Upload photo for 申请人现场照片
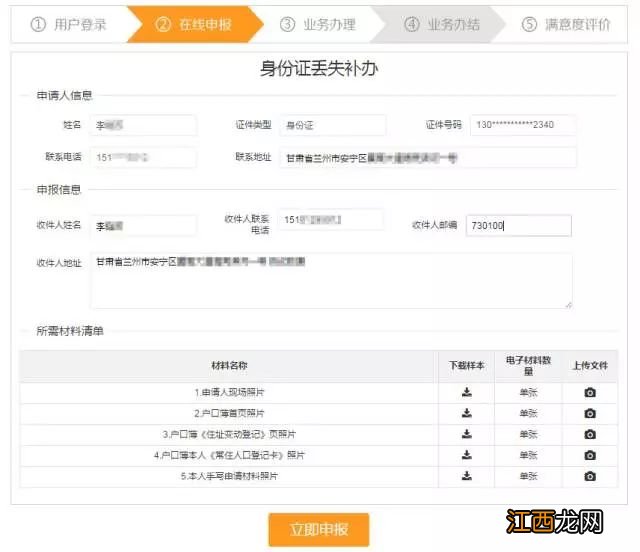Viewport: 640px width, 552px height. click(590, 392)
